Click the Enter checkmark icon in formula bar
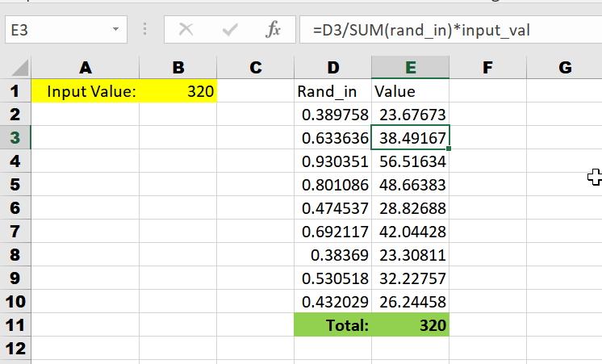Image resolution: width=602 pixels, height=364 pixels. pyautogui.click(x=230, y=30)
